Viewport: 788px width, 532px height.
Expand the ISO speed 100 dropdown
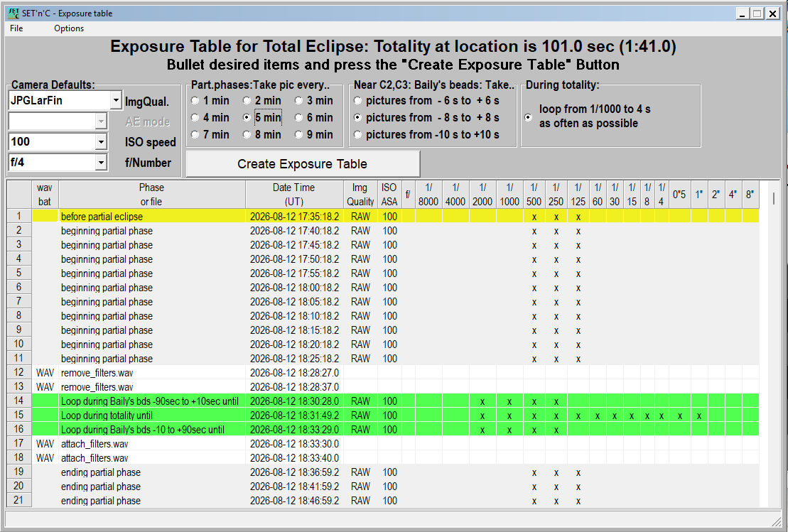101,142
